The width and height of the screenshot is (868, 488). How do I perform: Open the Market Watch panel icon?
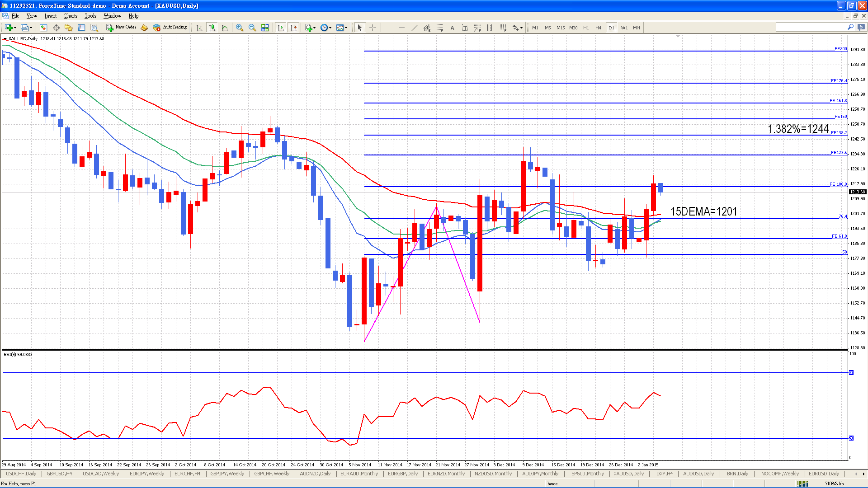(x=43, y=28)
